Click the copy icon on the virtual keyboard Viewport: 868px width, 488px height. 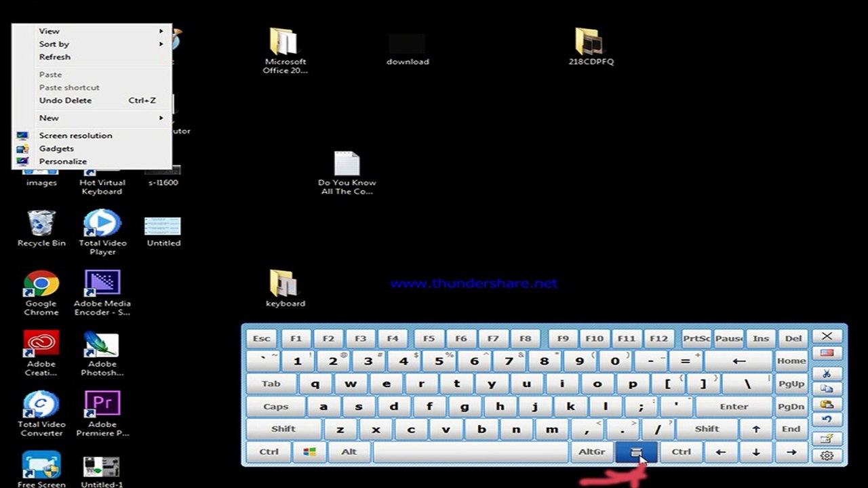coord(827,388)
